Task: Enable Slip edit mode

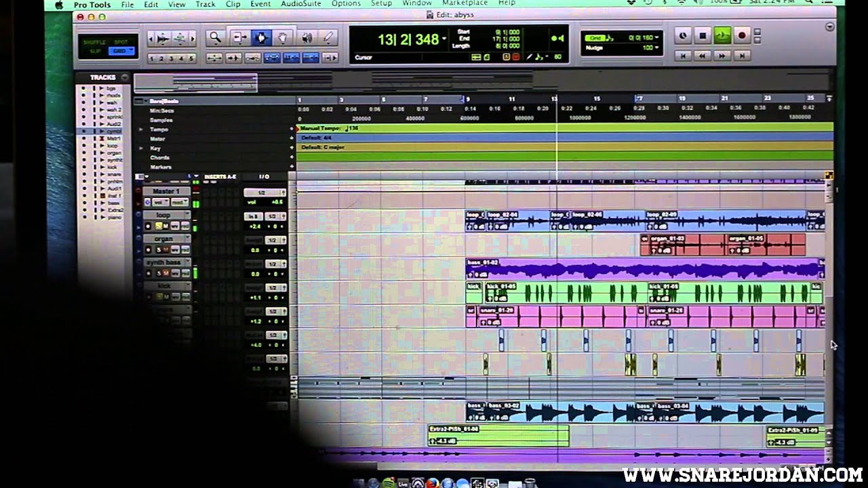Action: [x=95, y=52]
